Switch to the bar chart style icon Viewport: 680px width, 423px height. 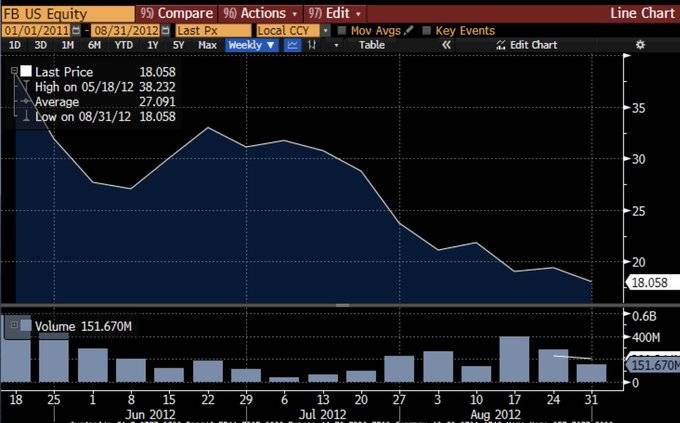pos(312,45)
